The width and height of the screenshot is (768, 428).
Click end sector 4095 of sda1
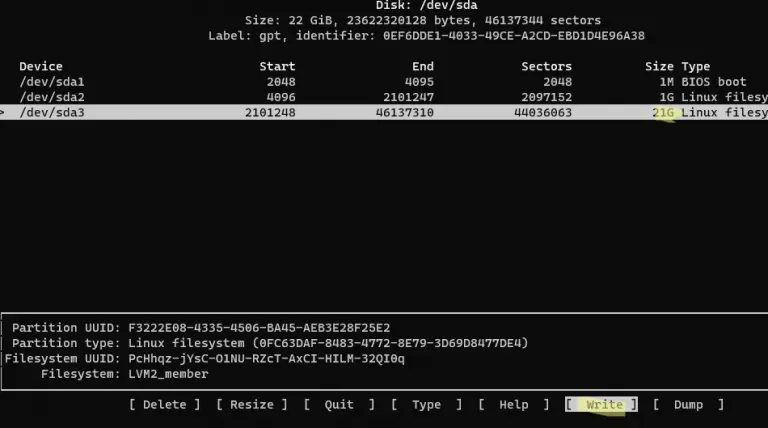(419, 82)
